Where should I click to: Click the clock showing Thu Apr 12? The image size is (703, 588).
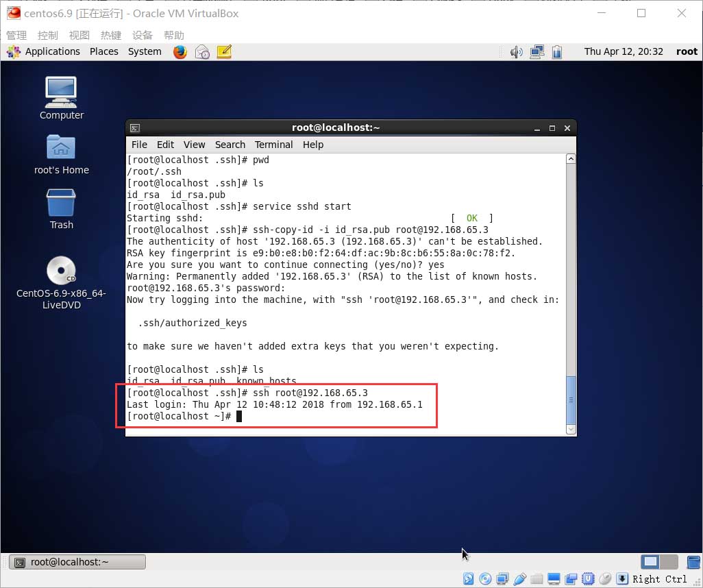click(624, 51)
